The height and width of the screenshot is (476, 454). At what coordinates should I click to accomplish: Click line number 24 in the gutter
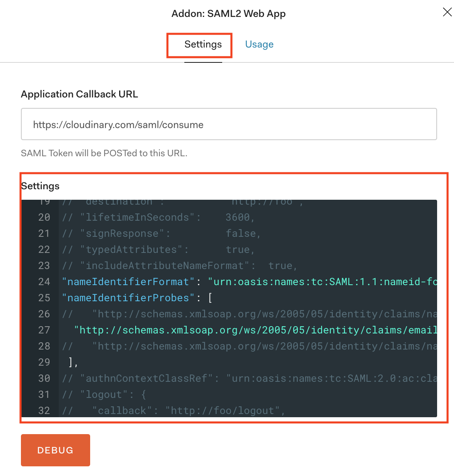coord(44,282)
